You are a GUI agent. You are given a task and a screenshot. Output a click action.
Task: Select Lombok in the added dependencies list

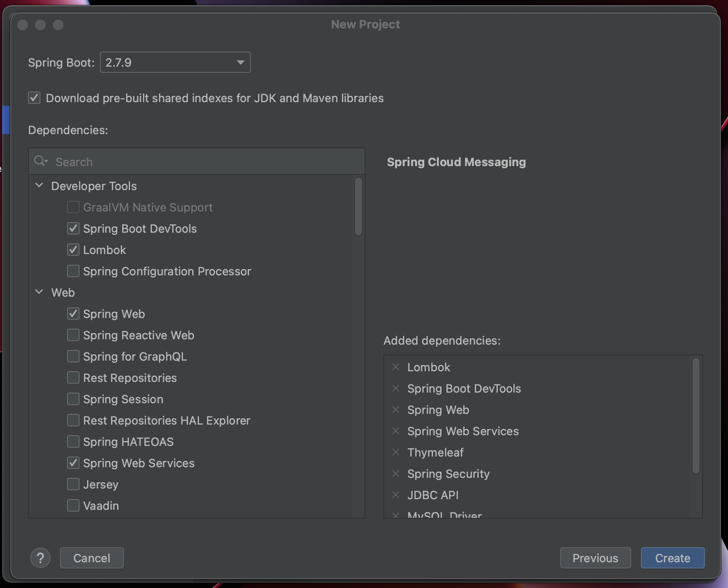coord(429,367)
